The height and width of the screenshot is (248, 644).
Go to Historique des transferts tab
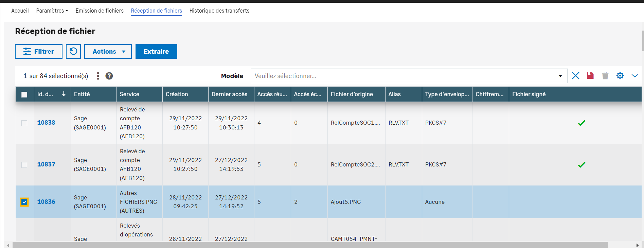[x=219, y=11]
